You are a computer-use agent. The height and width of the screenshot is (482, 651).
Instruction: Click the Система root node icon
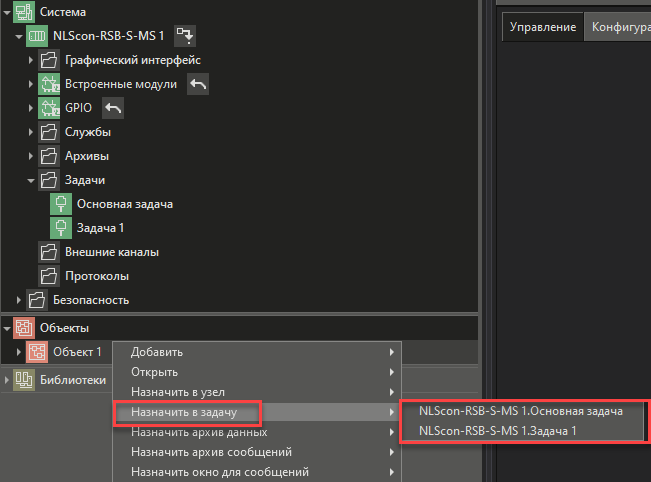coord(24,12)
